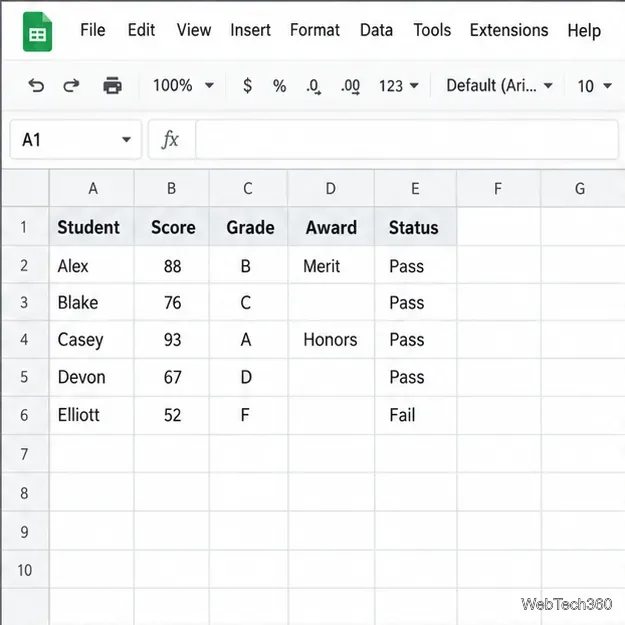
Task: Click Blake's grade C cell
Action: click(x=248, y=302)
